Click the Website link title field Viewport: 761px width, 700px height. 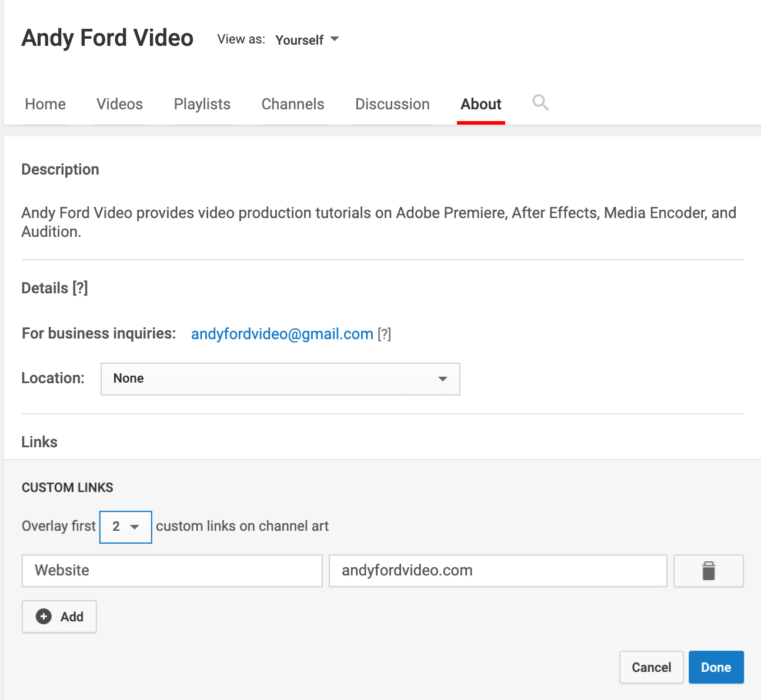(x=172, y=571)
